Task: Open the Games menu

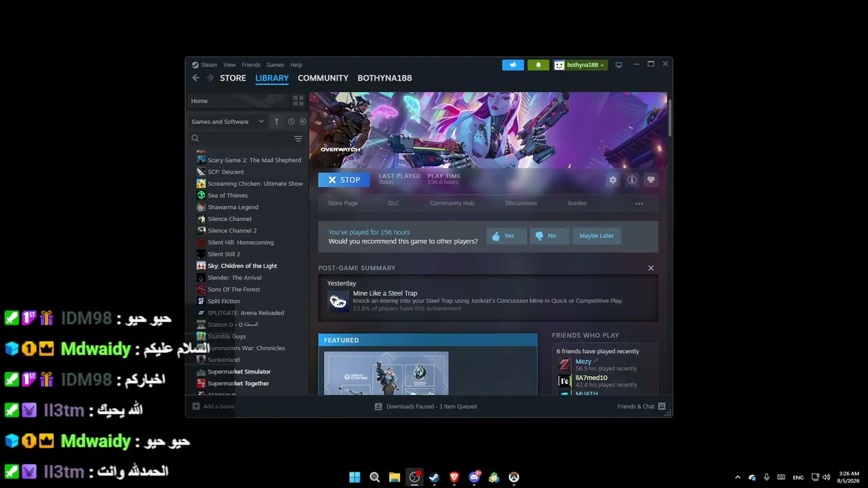Action: [x=275, y=65]
